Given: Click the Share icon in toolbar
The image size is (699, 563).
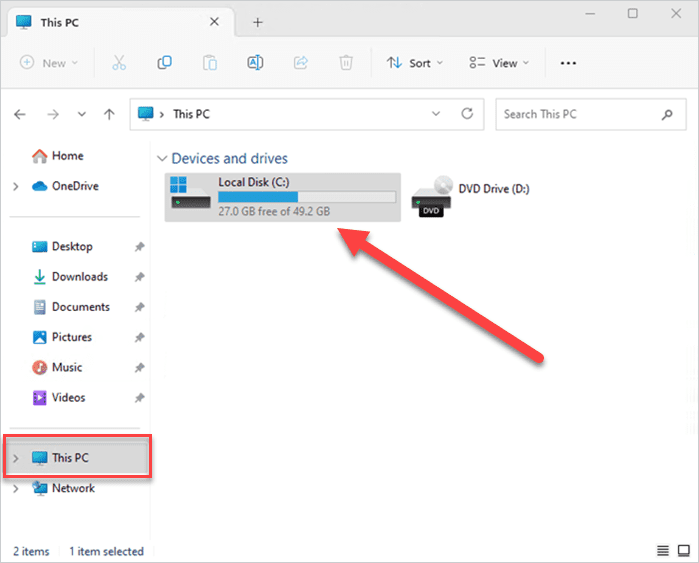Looking at the screenshot, I should 301,63.
